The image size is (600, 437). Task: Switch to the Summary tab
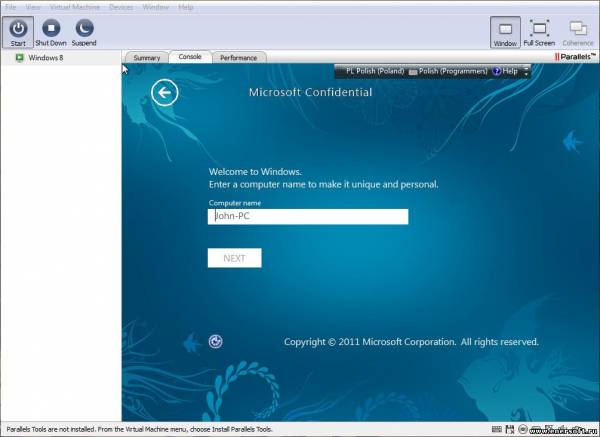147,57
